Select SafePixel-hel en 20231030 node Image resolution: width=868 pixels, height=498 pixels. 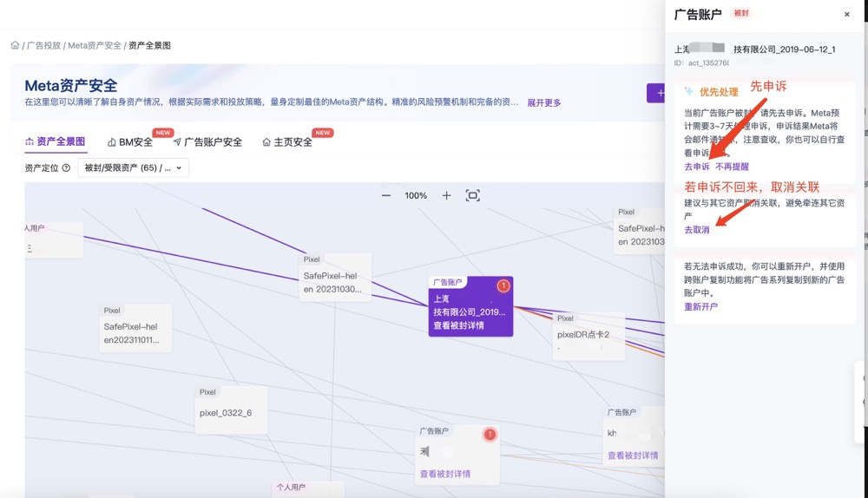(335, 278)
